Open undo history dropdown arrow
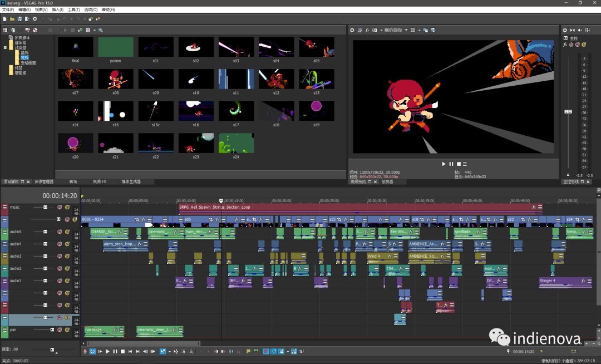This screenshot has height=364, width=601. click(72, 19)
